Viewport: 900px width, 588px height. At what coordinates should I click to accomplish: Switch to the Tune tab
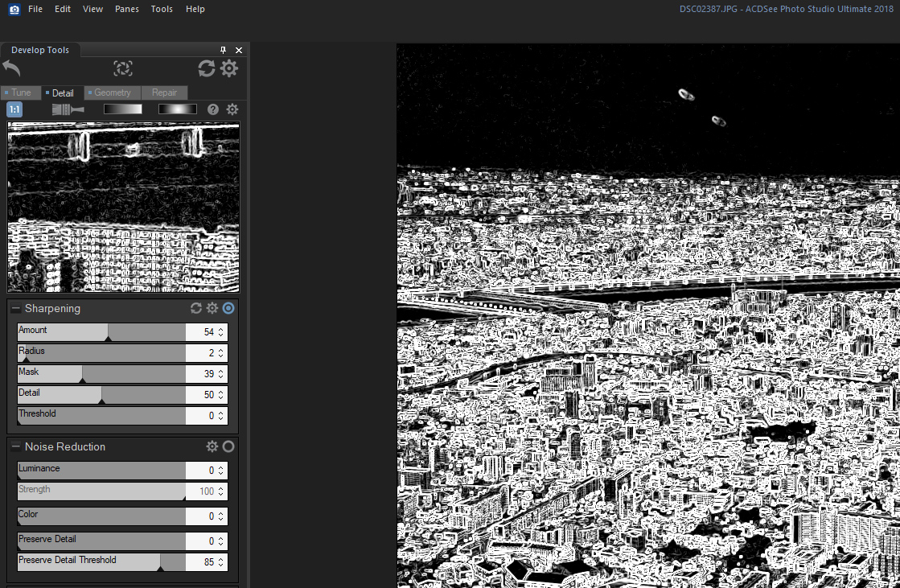(20, 93)
